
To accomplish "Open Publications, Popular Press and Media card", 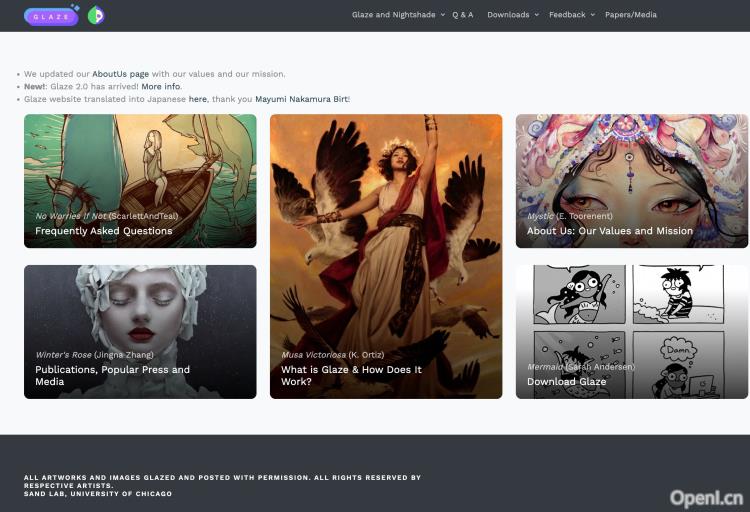I will pyautogui.click(x=112, y=375).
